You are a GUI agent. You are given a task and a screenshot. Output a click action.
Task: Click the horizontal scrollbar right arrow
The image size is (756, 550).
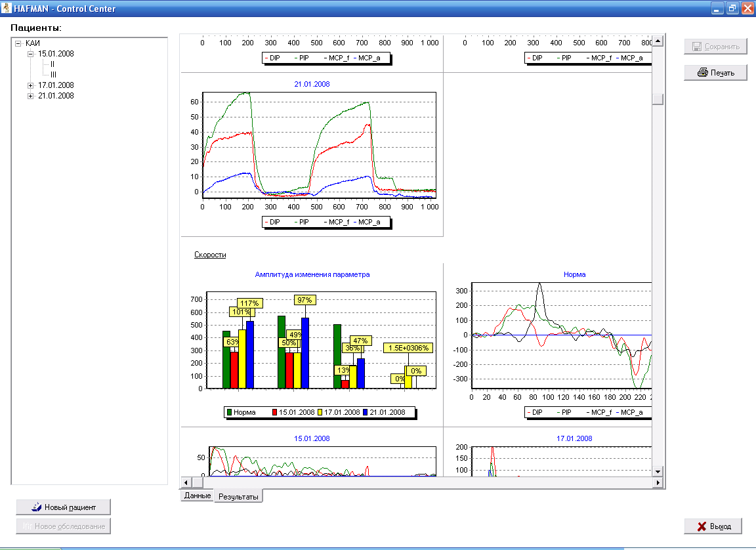(x=658, y=482)
